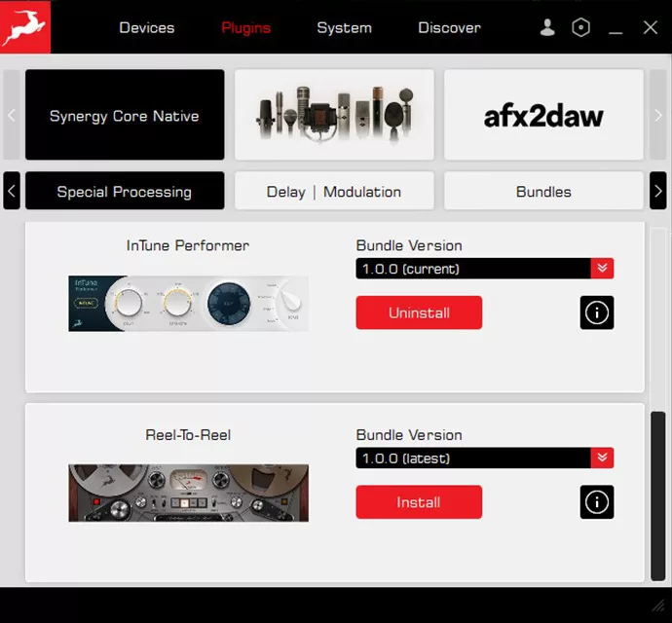Click the Reel-To-Reel tape machine thumbnail

tap(188, 493)
